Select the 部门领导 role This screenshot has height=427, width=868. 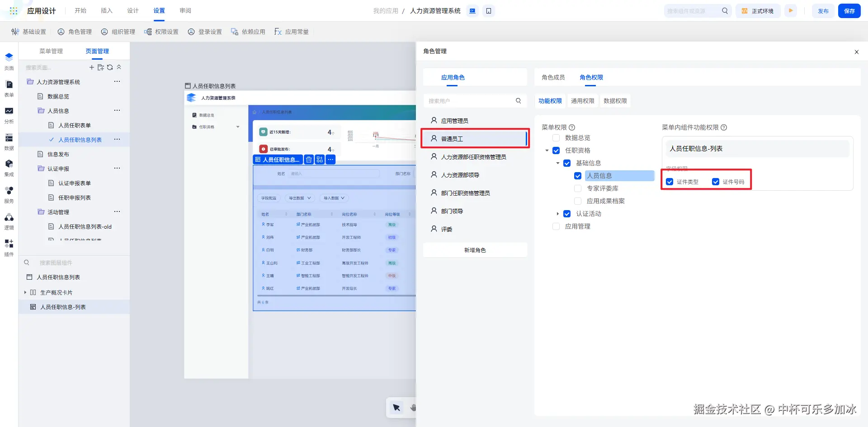tap(475, 211)
